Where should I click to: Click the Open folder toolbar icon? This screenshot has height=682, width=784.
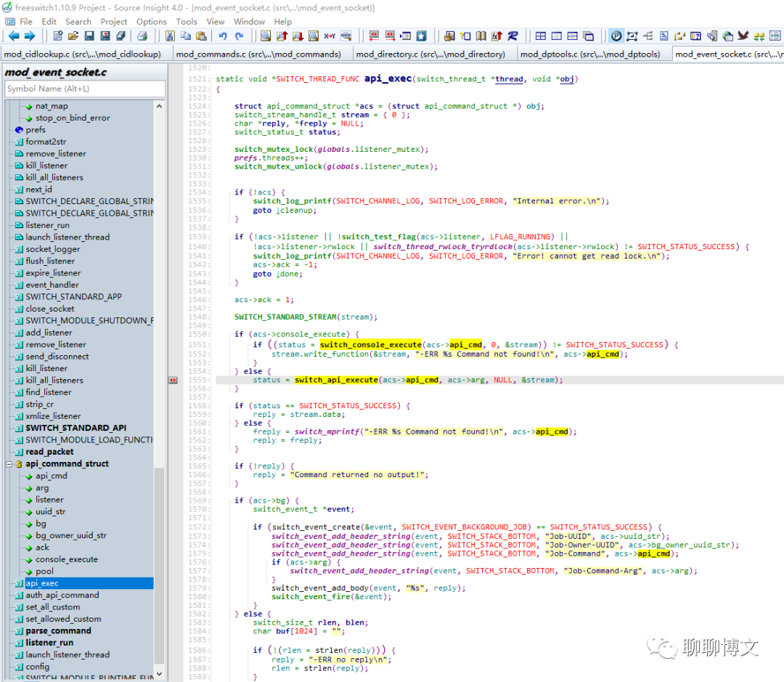[75, 36]
